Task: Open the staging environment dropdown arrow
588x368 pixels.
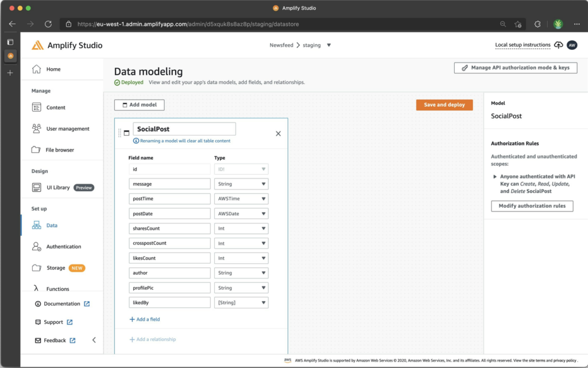Action: coord(329,45)
